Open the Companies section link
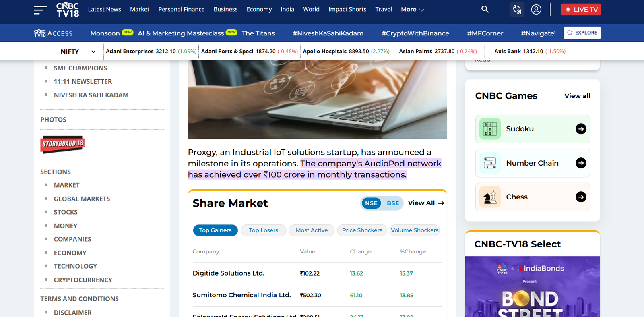This screenshot has height=317, width=644. coord(72,239)
